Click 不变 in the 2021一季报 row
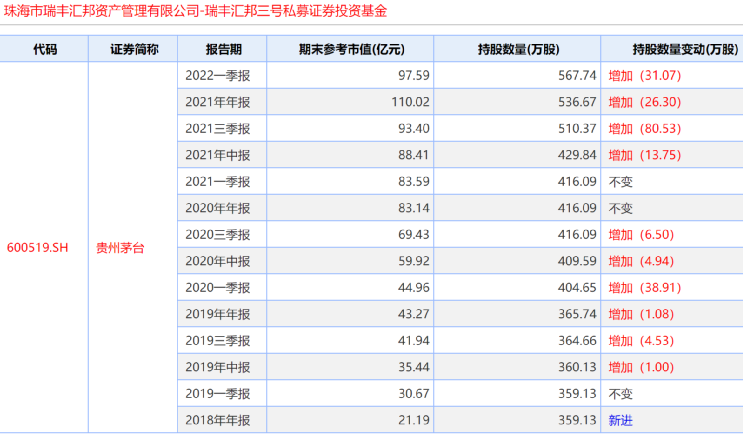The image size is (743, 434). (620, 181)
